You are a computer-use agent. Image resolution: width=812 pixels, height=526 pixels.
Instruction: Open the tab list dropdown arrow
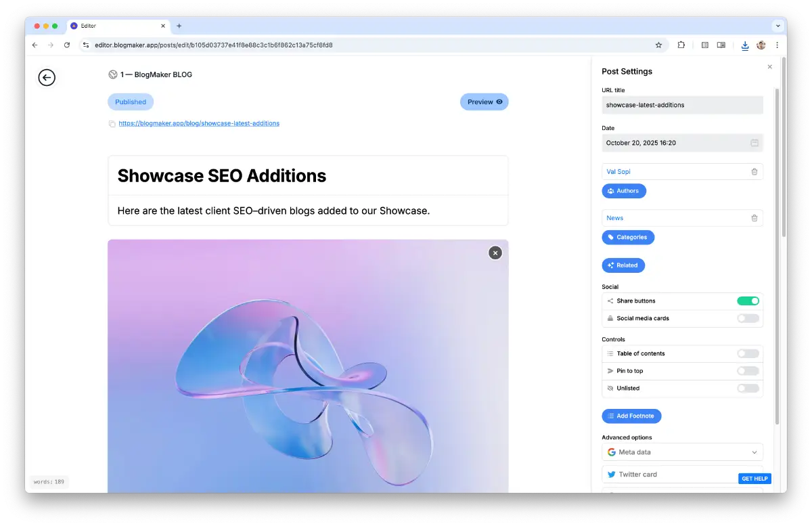point(777,26)
